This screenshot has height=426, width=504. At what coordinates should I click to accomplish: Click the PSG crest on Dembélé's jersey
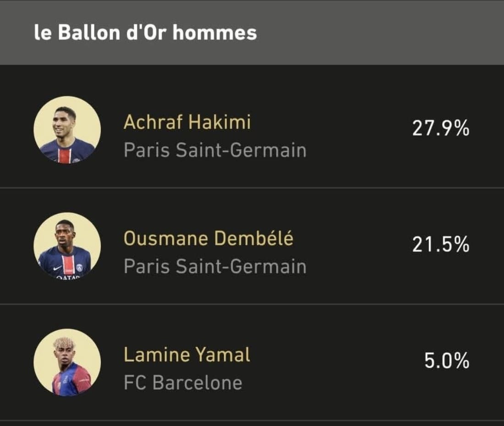point(79,267)
